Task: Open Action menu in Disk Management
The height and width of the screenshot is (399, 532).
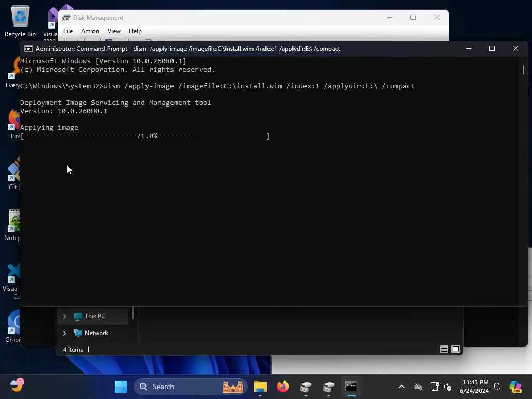Action: point(90,31)
